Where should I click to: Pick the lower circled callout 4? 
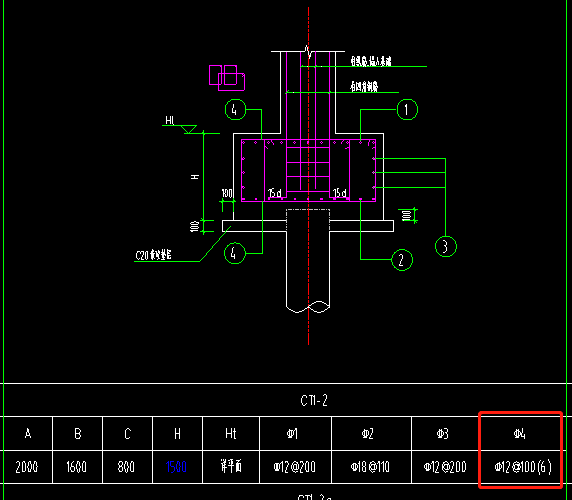pyautogui.click(x=235, y=253)
